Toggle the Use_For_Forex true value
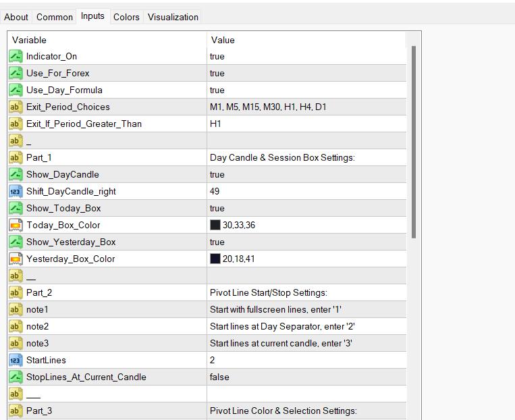This screenshot has width=515, height=420. (217, 73)
